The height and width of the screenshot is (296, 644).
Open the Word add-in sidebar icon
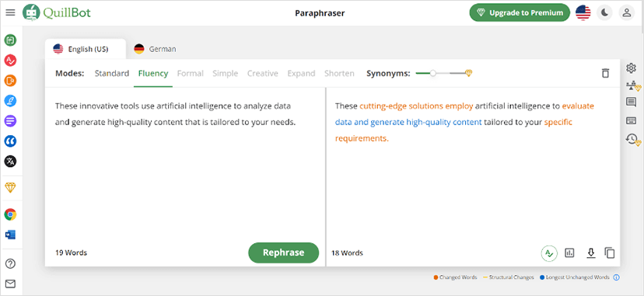point(10,235)
